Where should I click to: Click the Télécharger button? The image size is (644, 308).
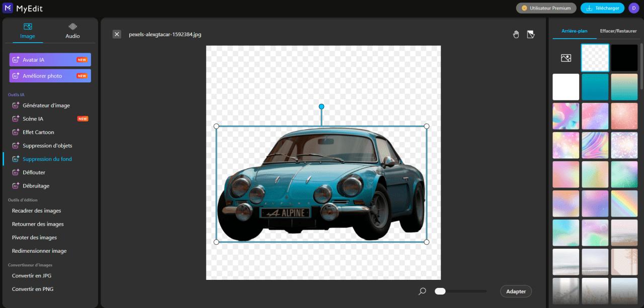[602, 8]
